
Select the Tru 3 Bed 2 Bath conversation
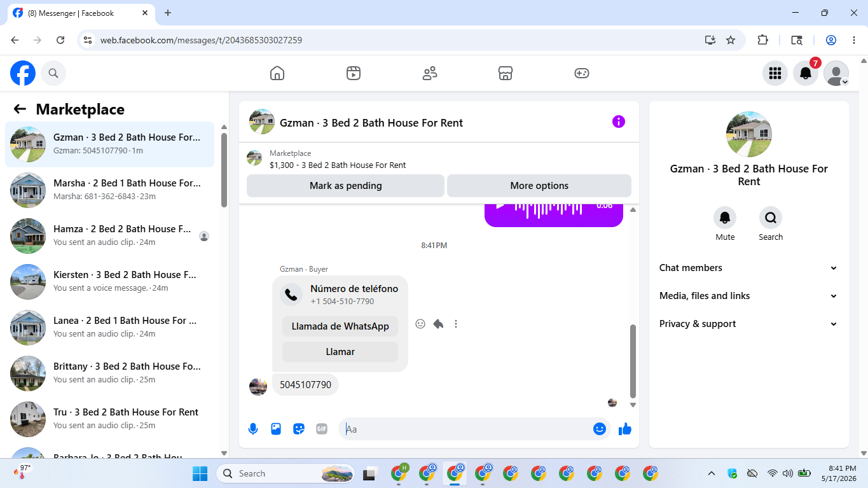click(110, 419)
